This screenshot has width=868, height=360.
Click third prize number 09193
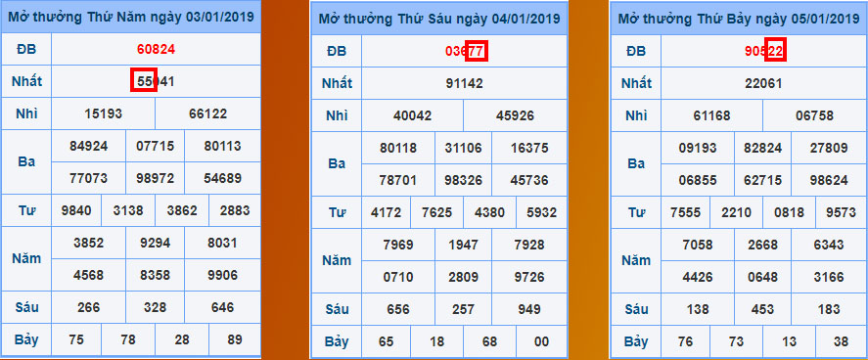click(698, 148)
